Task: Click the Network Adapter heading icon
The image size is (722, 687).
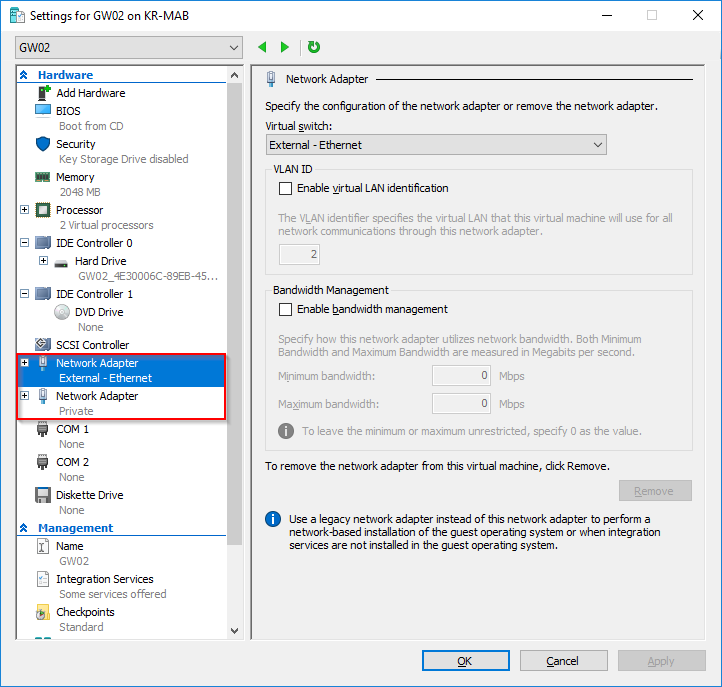Action: 271,79
